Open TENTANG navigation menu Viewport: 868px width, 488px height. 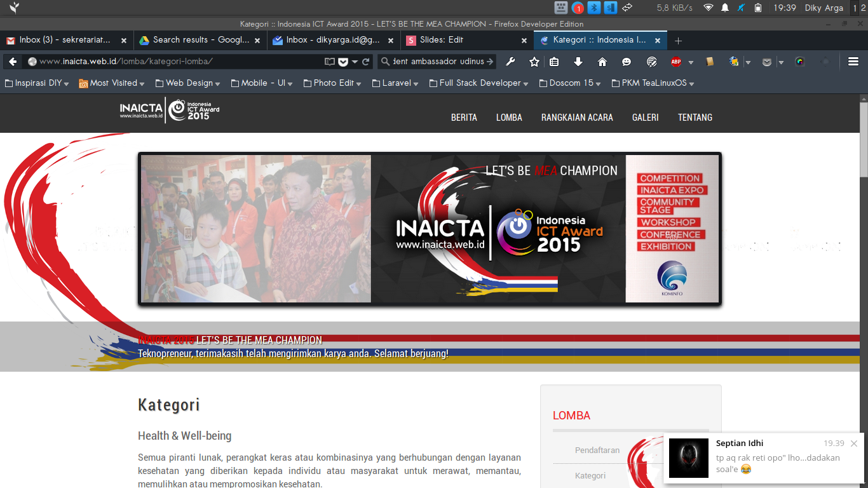[695, 118]
